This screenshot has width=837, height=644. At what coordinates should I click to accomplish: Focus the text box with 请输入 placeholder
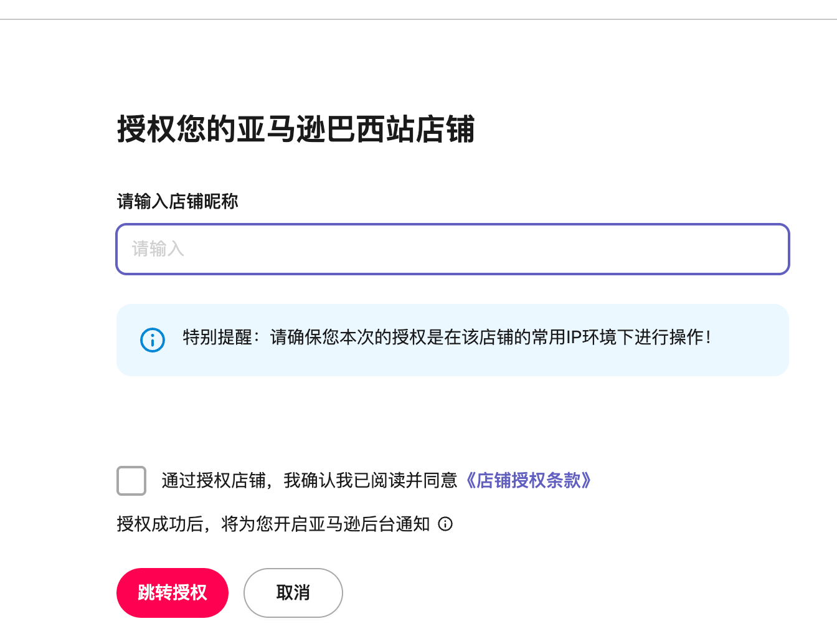[x=453, y=249]
